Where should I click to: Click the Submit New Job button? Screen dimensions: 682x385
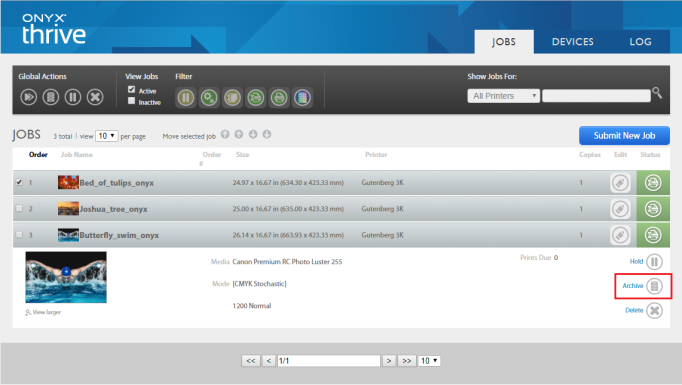coord(624,136)
